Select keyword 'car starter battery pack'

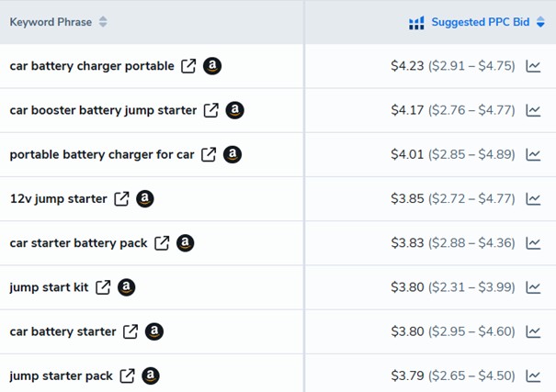(x=78, y=243)
